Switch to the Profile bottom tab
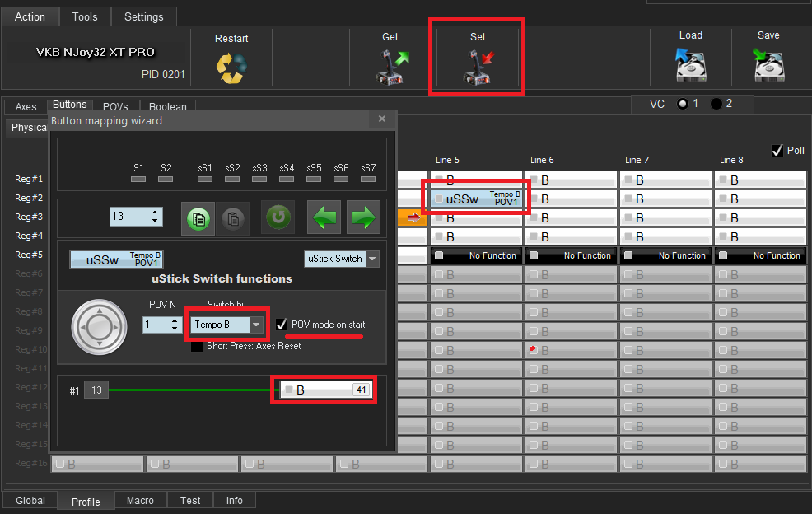Screen dimensions: 812x514 [86, 502]
